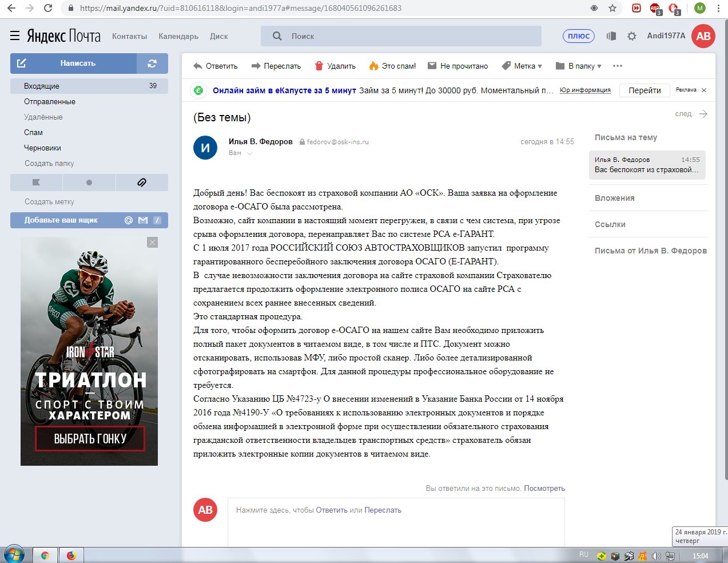Viewport: 728px width, 563px height.
Task: Click Юр.информация link in the ad bar
Action: pos(585,90)
